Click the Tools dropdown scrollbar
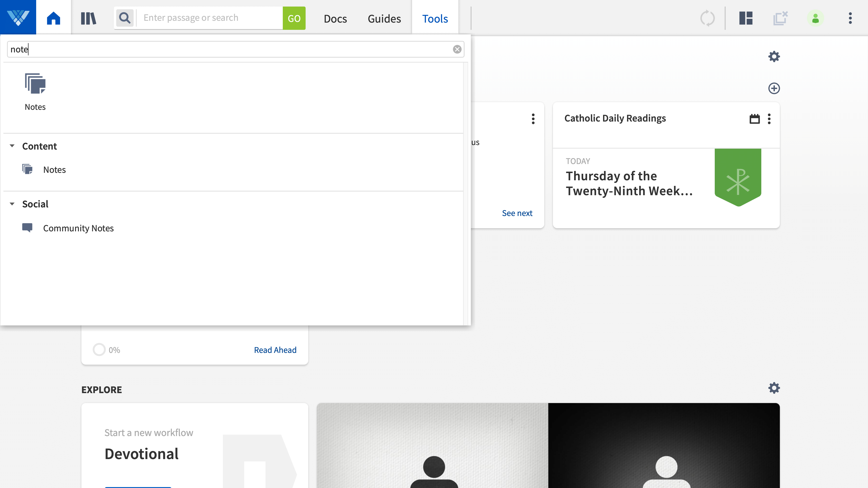Viewport: 868px width, 488px height. (466, 194)
